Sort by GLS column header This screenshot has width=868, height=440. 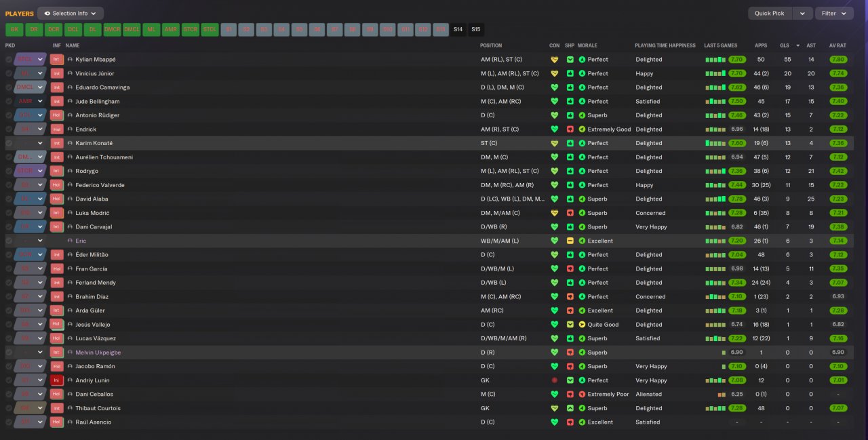pyautogui.click(x=785, y=45)
